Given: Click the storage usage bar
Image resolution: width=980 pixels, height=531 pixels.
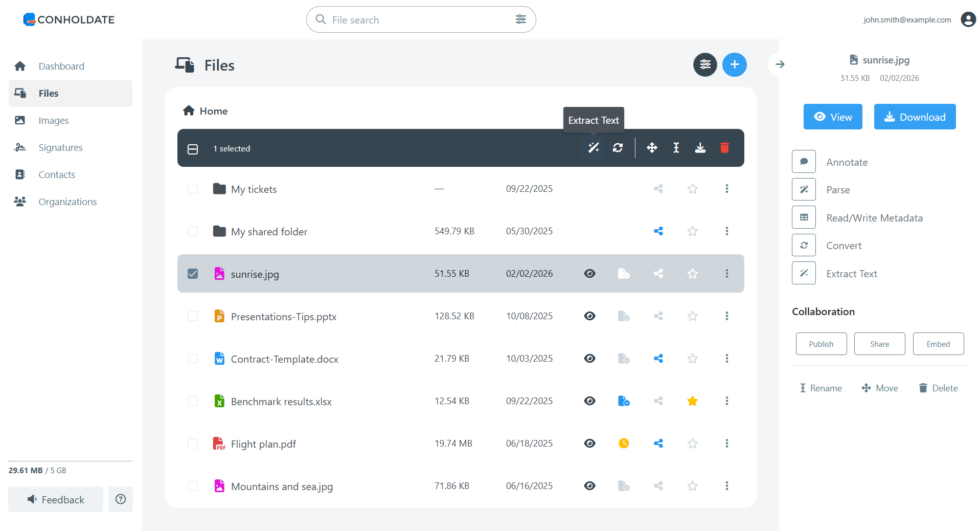Looking at the screenshot, I should (70, 461).
